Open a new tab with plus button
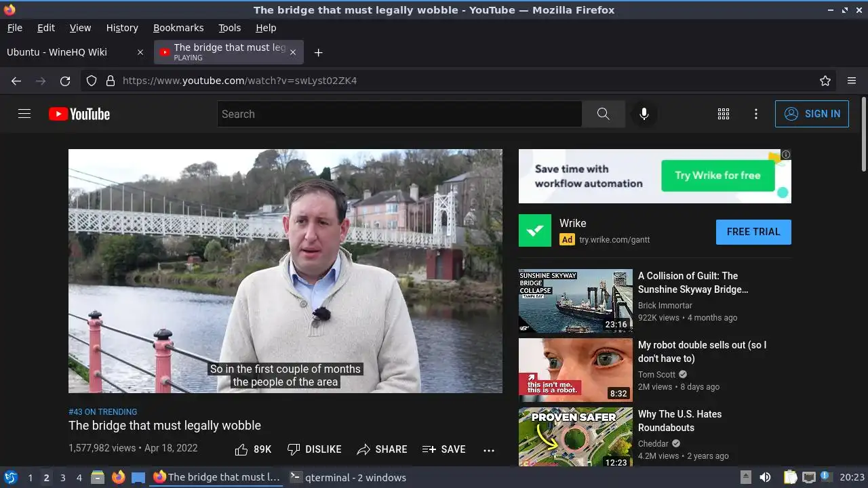Image resolution: width=868 pixels, height=488 pixels. point(318,52)
